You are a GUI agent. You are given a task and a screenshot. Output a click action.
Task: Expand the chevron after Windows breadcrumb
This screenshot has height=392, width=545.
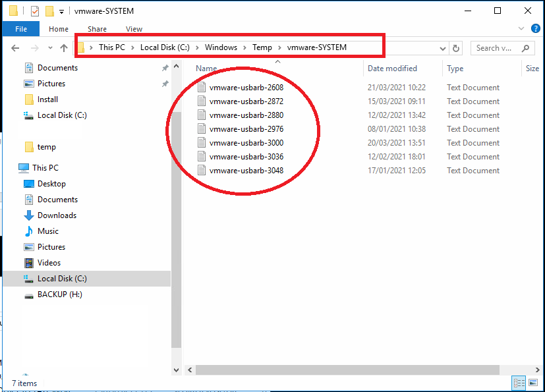tap(244, 47)
